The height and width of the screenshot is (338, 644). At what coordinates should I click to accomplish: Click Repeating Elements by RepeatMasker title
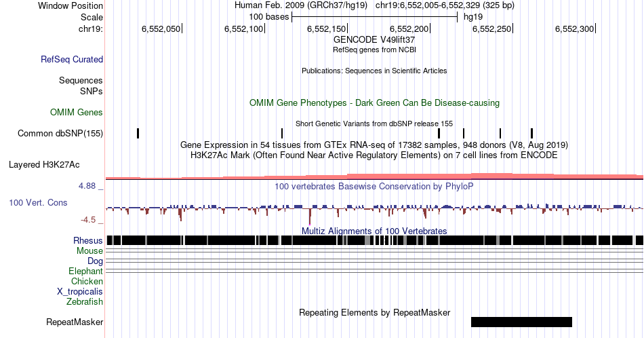point(375,312)
